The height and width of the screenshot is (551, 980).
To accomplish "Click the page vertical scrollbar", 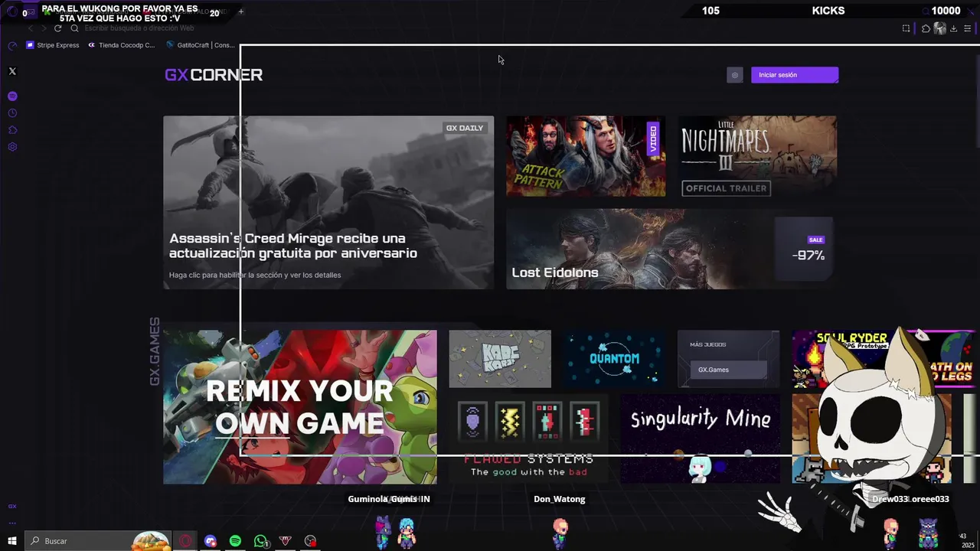I will pos(977,99).
